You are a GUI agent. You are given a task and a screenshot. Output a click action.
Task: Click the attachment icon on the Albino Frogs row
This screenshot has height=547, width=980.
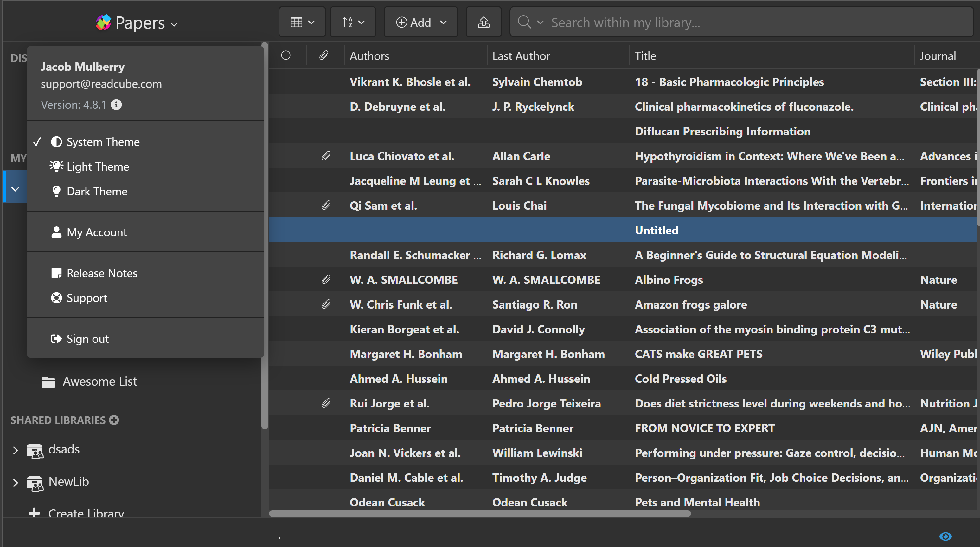click(326, 280)
